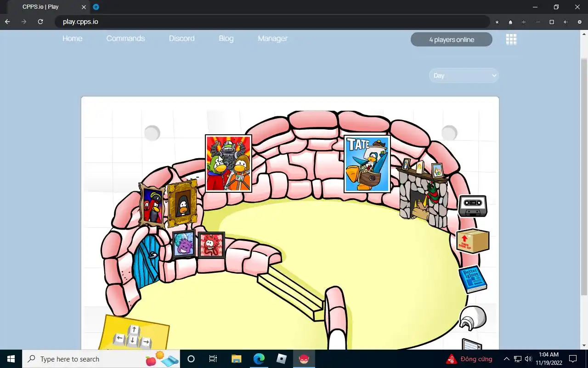Open the Better Igloos catalog book
The width and height of the screenshot is (588, 368).
click(473, 279)
